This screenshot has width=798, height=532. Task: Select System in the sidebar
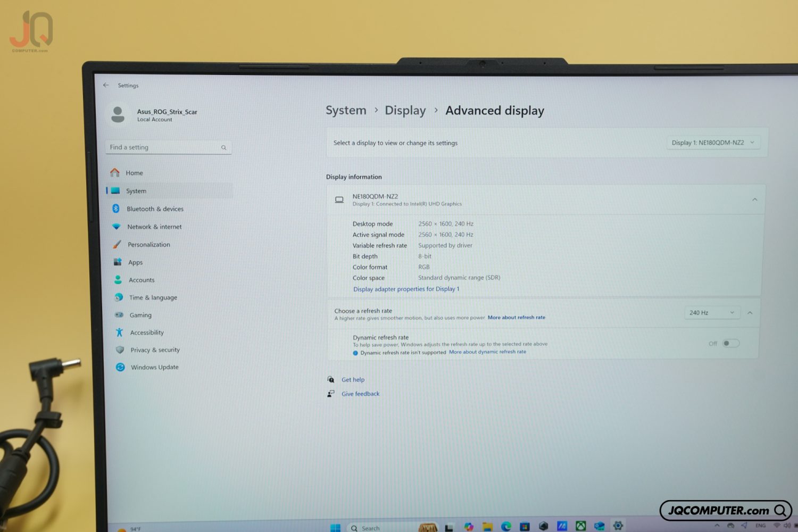[170, 190]
